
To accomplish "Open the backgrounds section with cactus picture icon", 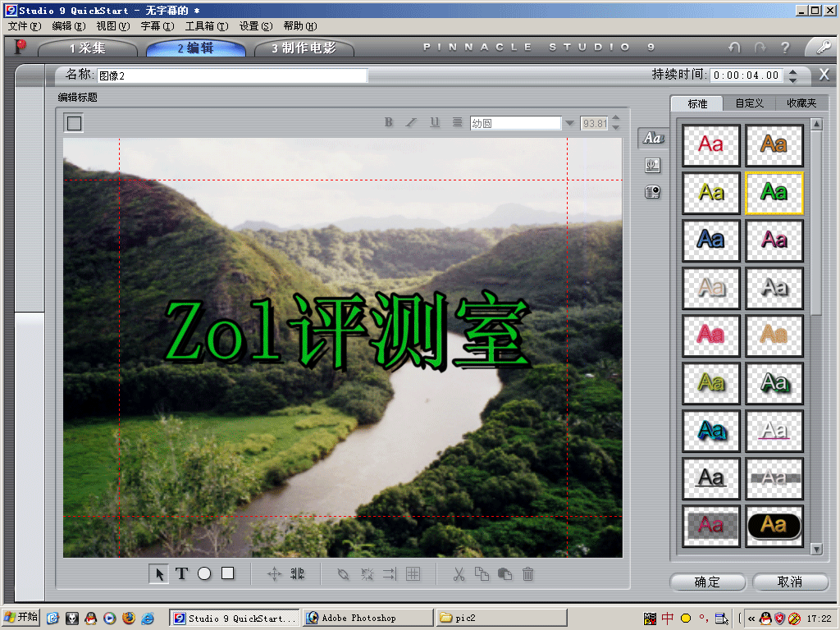I will click(653, 165).
